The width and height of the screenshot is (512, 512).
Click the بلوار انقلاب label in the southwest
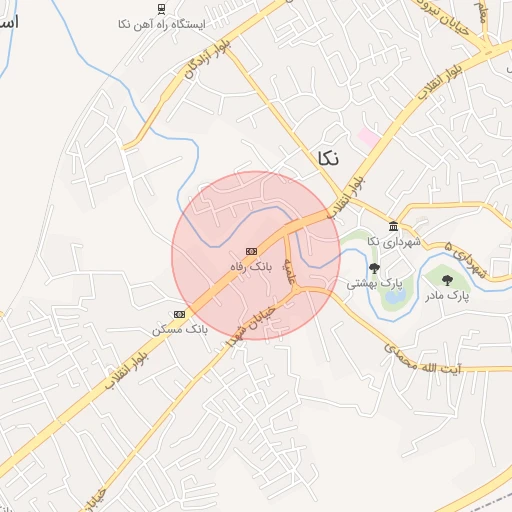pyautogui.click(x=127, y=371)
